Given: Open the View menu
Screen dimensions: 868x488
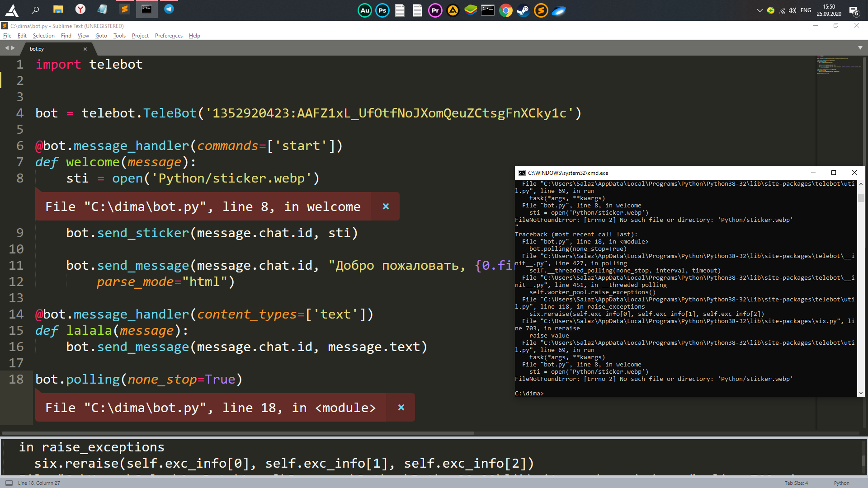Looking at the screenshot, I should point(83,36).
